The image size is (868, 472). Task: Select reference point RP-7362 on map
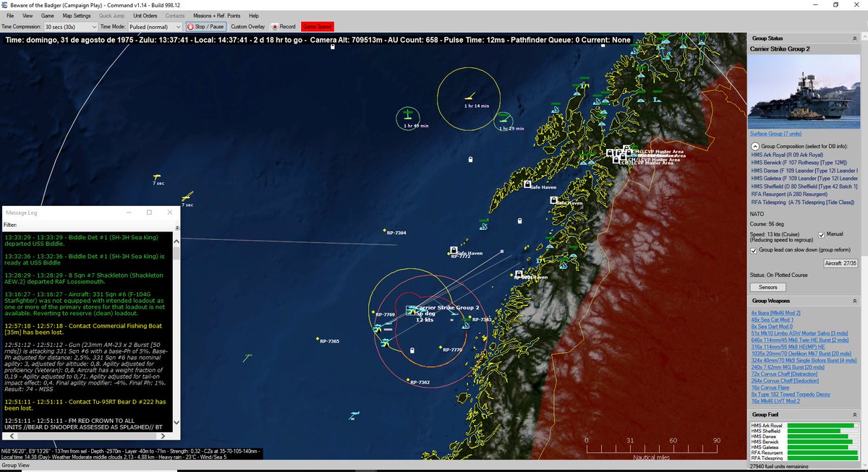(x=408, y=380)
